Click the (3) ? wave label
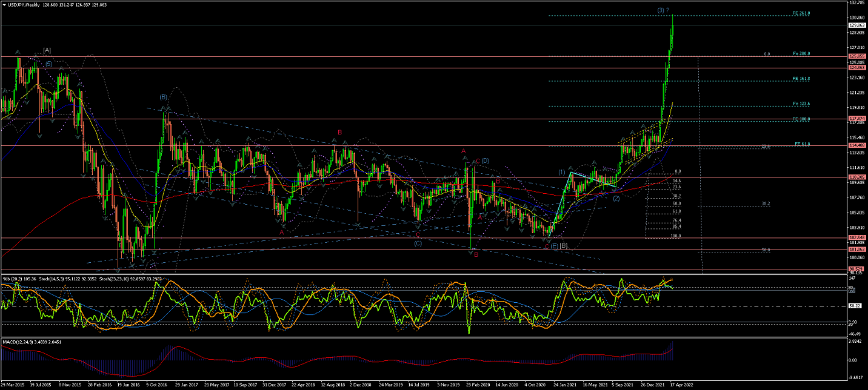This screenshot has width=868, height=390. click(663, 10)
